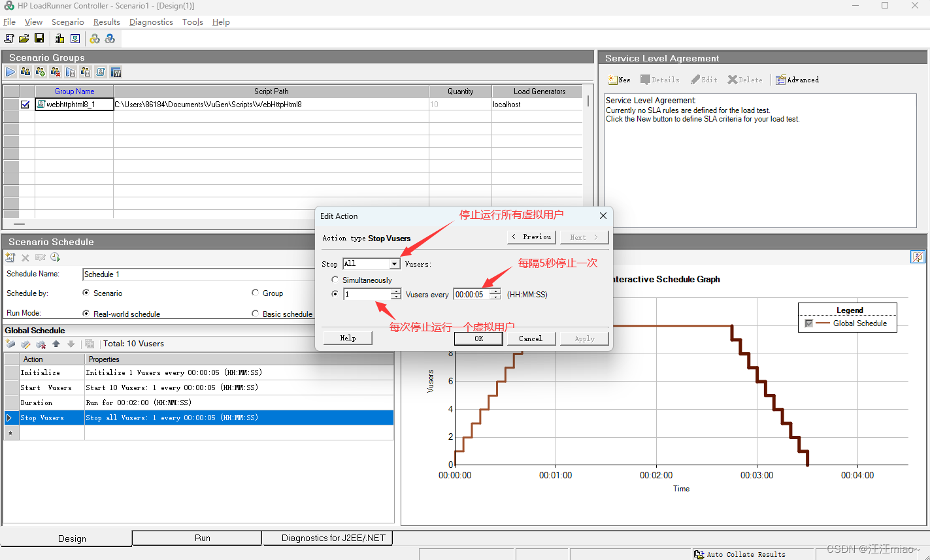Select the Initialize schedule row
Image resolution: width=930 pixels, height=560 pixels.
point(199,372)
